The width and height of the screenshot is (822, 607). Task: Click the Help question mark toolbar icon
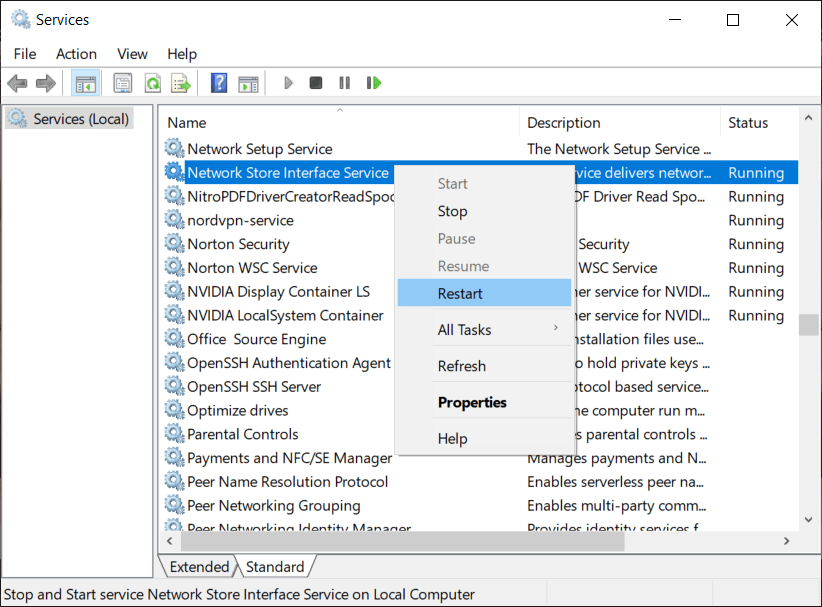(218, 82)
